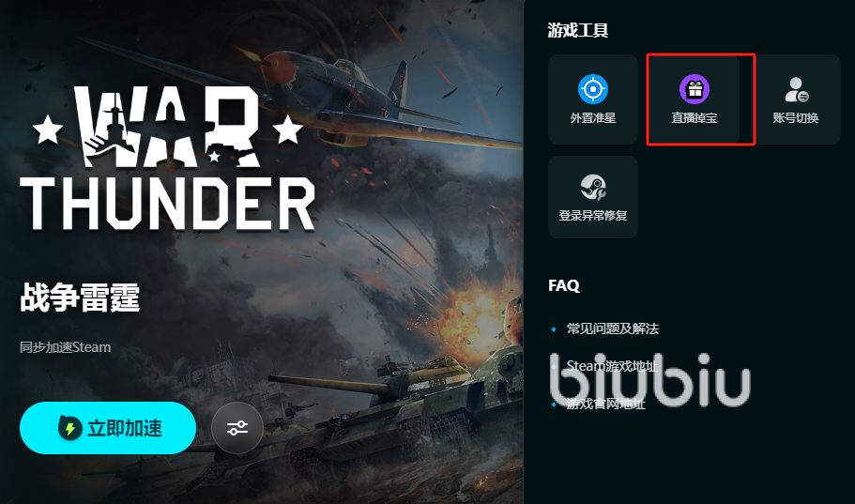The width and height of the screenshot is (855, 504).
Task: Click the 同步加速Steam subtitle text
Action: pos(66,347)
